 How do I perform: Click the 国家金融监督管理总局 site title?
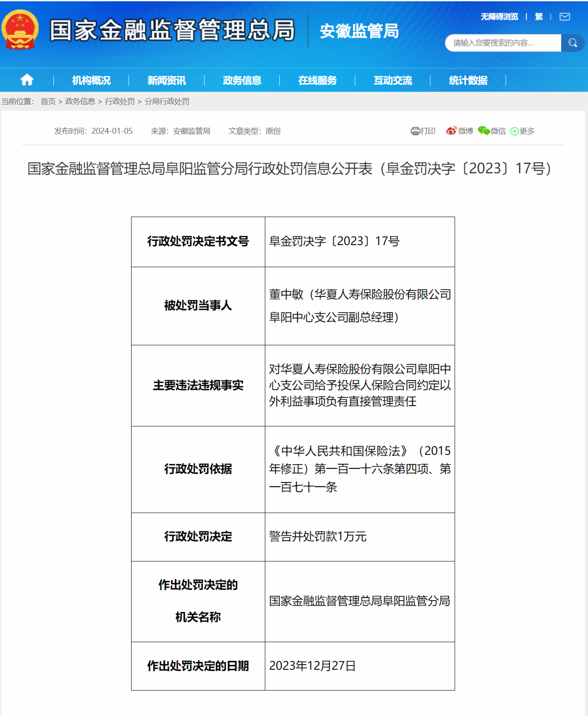(x=172, y=30)
